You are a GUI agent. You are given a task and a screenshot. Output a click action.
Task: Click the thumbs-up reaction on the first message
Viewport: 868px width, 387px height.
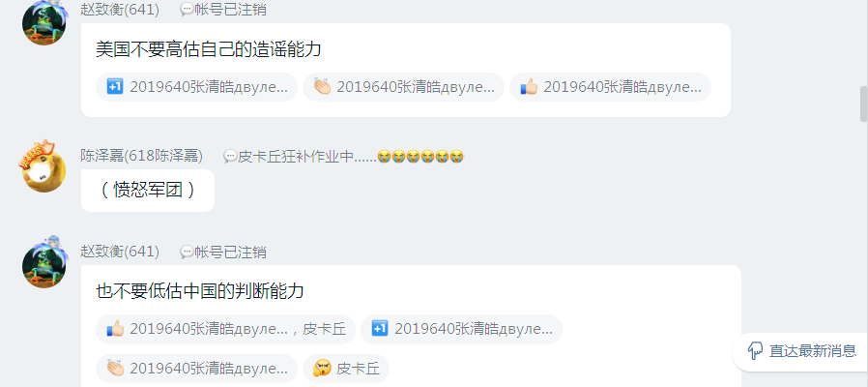pos(610,87)
